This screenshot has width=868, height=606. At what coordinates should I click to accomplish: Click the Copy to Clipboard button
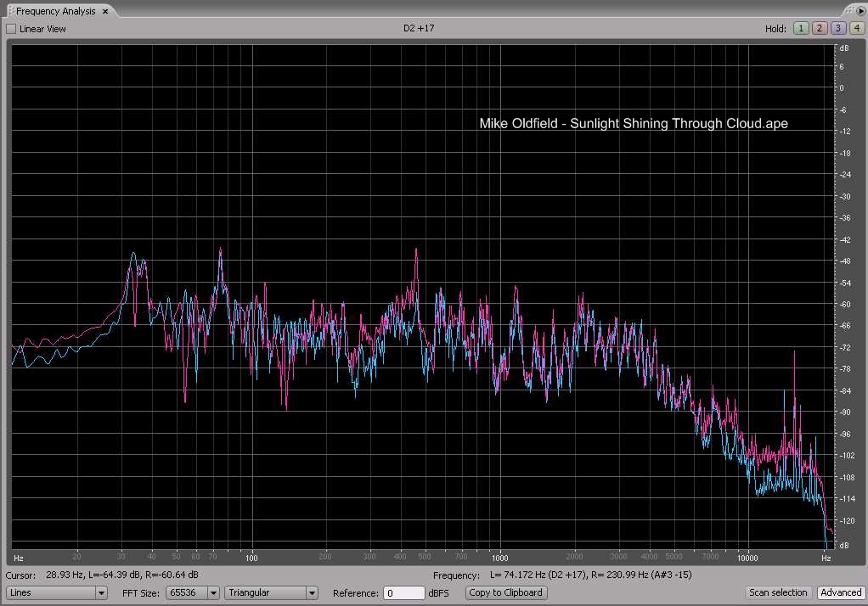(506, 592)
